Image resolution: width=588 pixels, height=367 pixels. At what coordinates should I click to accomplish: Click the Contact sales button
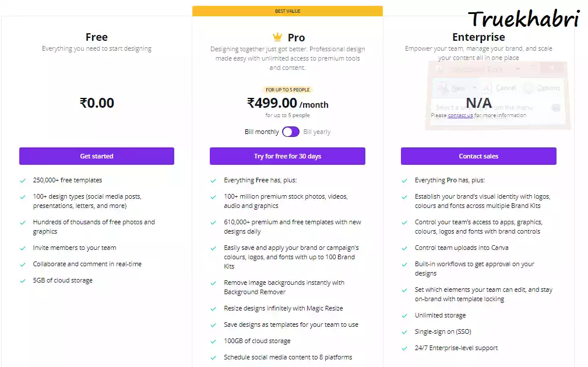(478, 156)
